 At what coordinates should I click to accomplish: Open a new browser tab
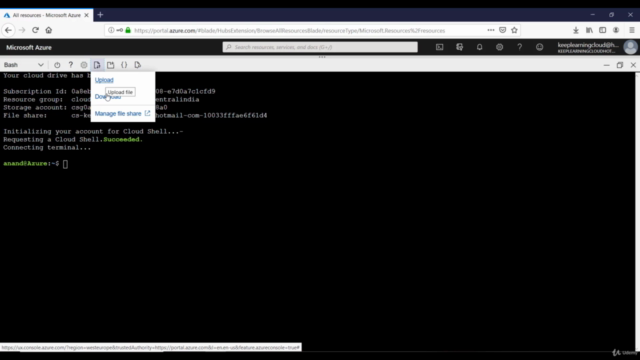pos(100,15)
